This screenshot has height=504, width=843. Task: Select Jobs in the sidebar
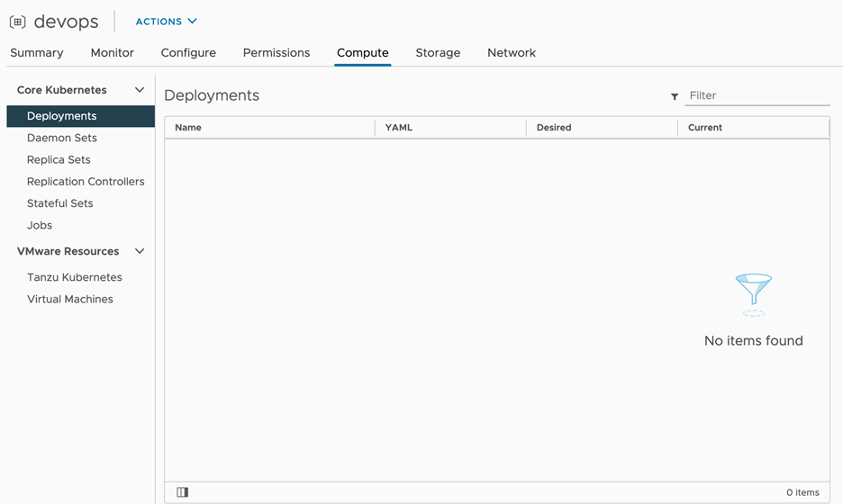click(x=40, y=225)
